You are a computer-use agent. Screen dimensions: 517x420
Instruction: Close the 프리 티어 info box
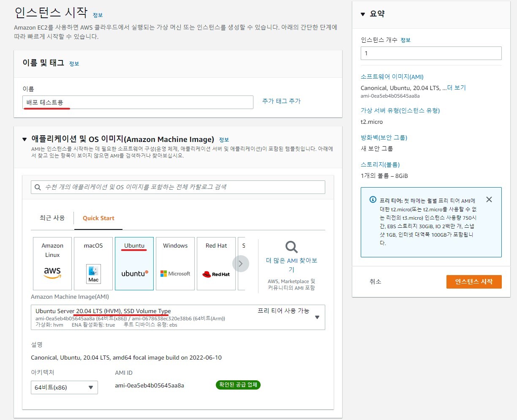click(x=489, y=199)
